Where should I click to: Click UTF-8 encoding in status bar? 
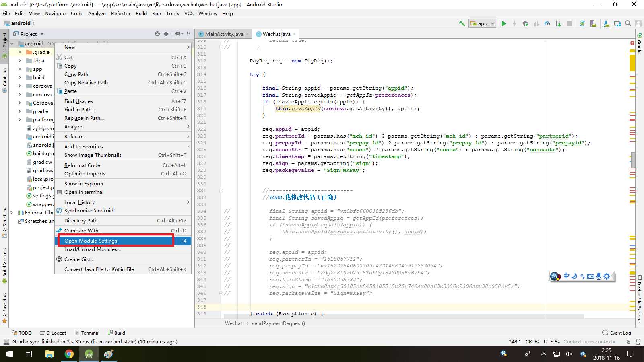[552, 341]
